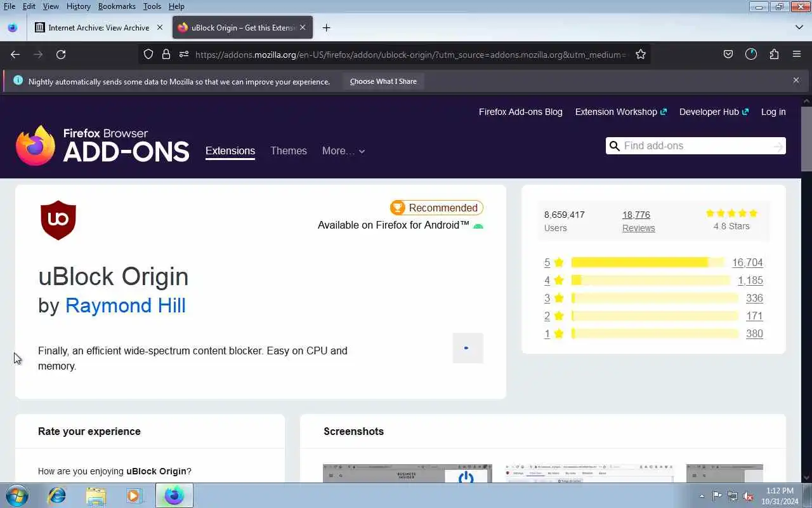Click Choose What I Share button
Screen dimensions: 812x508
(383, 81)
